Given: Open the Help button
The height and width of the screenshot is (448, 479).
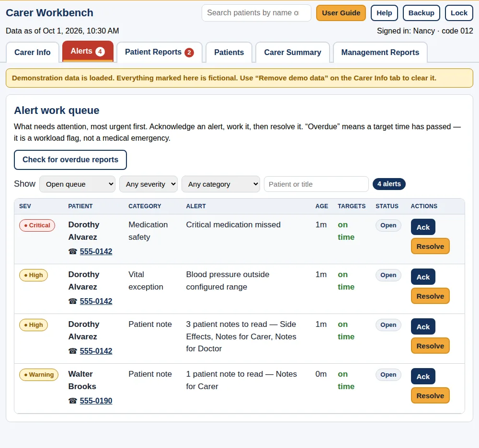Looking at the screenshot, I should coord(384,13).
